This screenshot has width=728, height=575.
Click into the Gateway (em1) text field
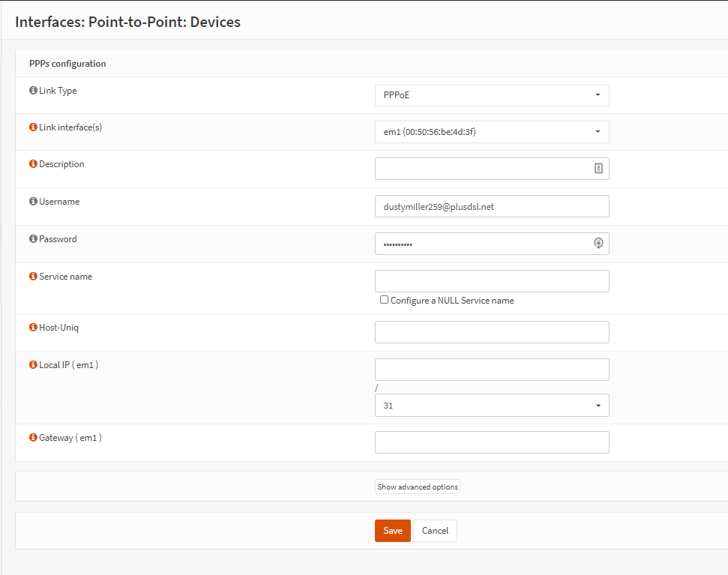[x=492, y=442]
